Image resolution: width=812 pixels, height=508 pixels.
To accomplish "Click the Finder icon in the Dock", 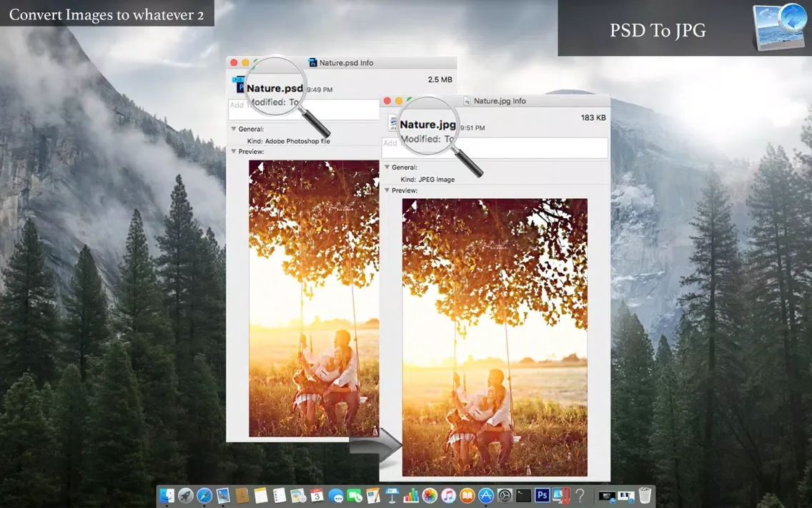I will pyautogui.click(x=167, y=495).
